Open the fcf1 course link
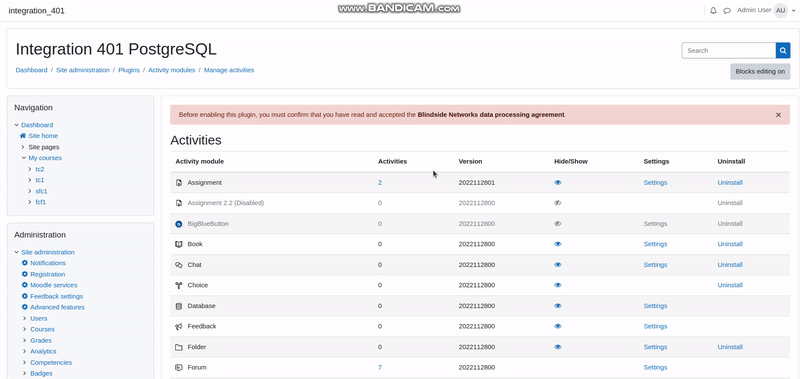Viewport: 800px width, 379px height. coord(40,202)
